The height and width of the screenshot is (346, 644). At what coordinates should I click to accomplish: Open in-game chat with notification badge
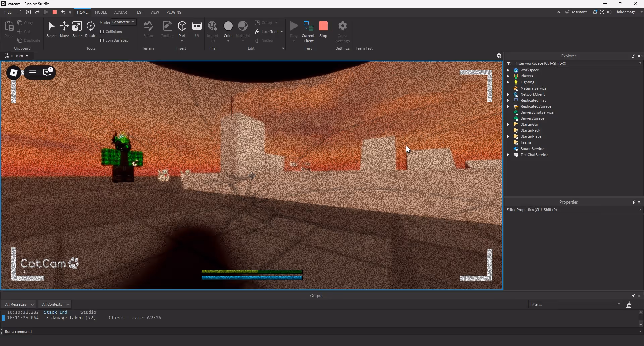click(x=48, y=72)
